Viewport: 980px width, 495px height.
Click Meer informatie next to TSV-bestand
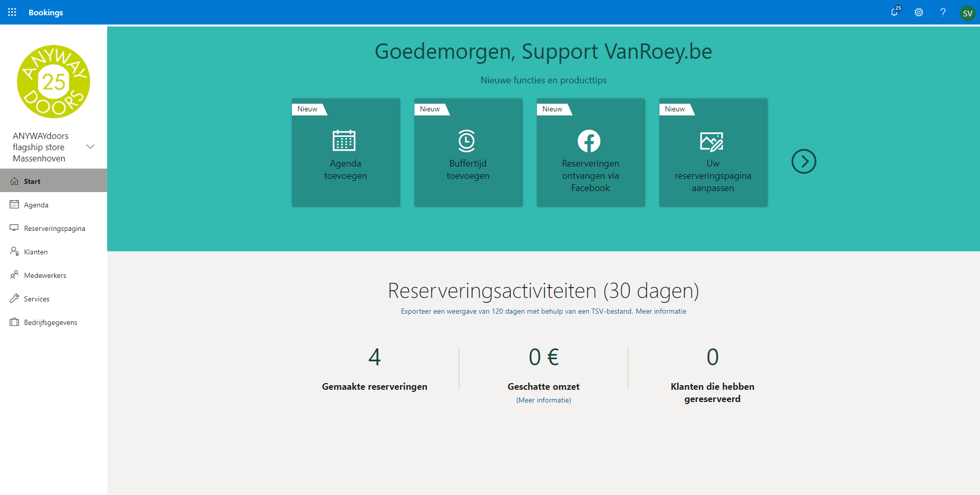661,311
